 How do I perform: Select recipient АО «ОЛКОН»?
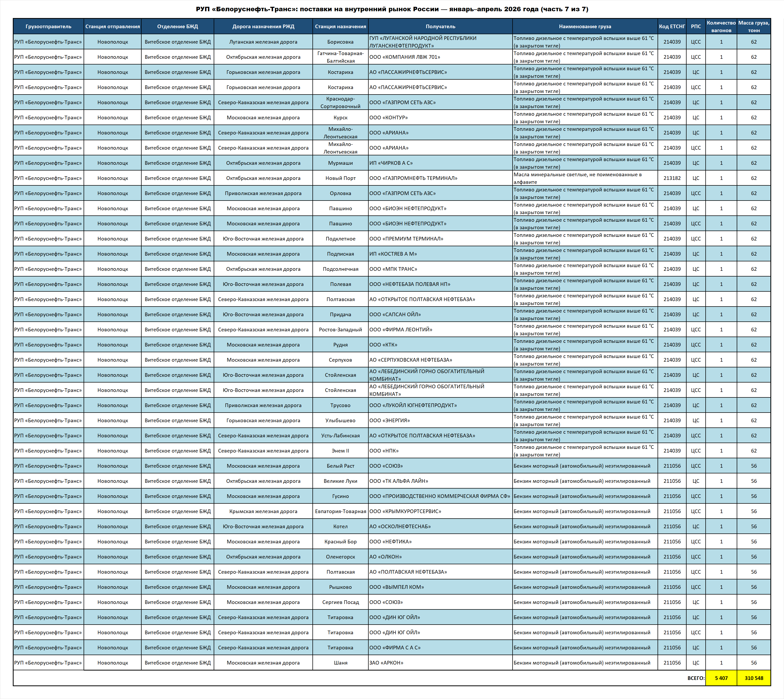(440, 556)
